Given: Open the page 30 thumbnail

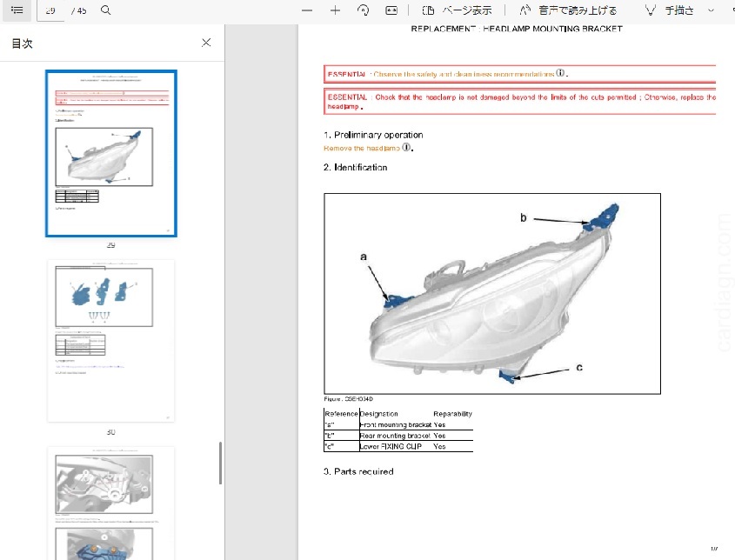Looking at the screenshot, I should 111,341.
